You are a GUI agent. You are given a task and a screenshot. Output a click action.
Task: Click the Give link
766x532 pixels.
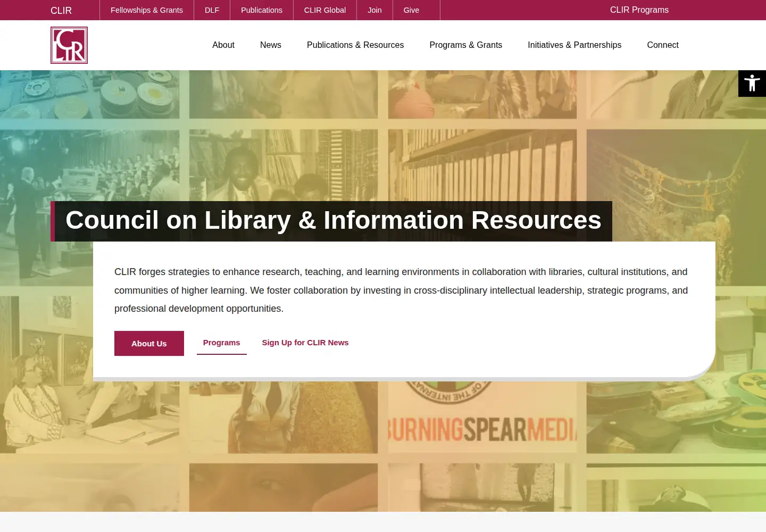pos(411,10)
